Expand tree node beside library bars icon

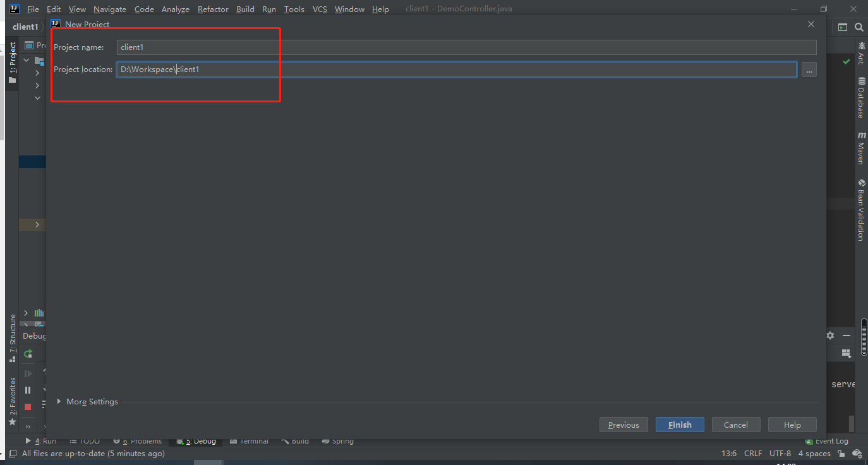click(26, 313)
